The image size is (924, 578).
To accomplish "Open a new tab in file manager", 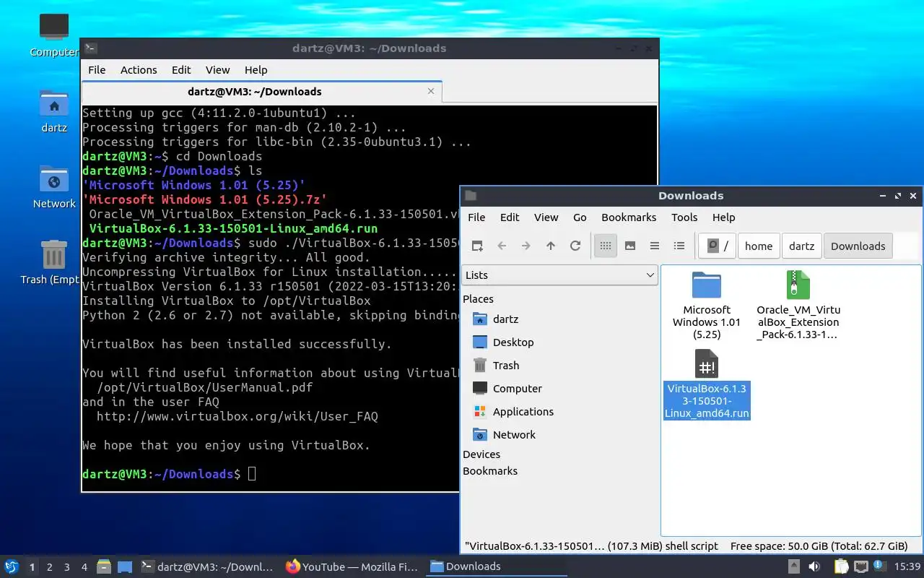I will [x=477, y=246].
